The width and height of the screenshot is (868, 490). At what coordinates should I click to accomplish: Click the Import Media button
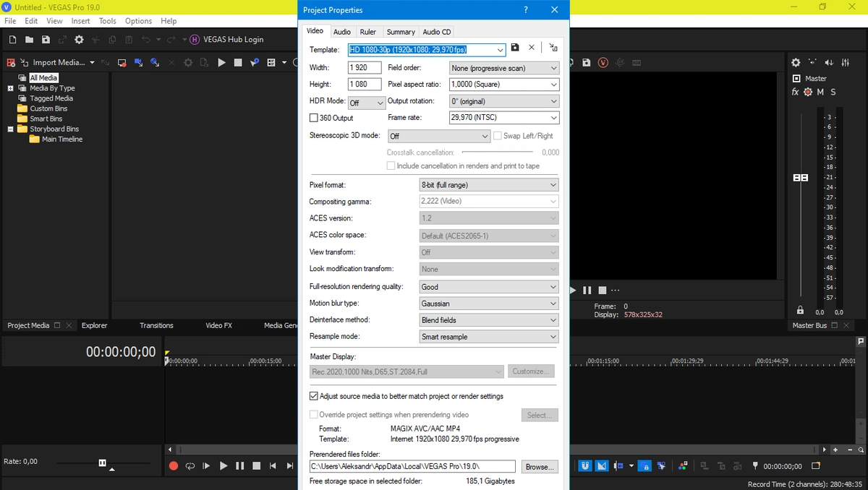pos(53,63)
